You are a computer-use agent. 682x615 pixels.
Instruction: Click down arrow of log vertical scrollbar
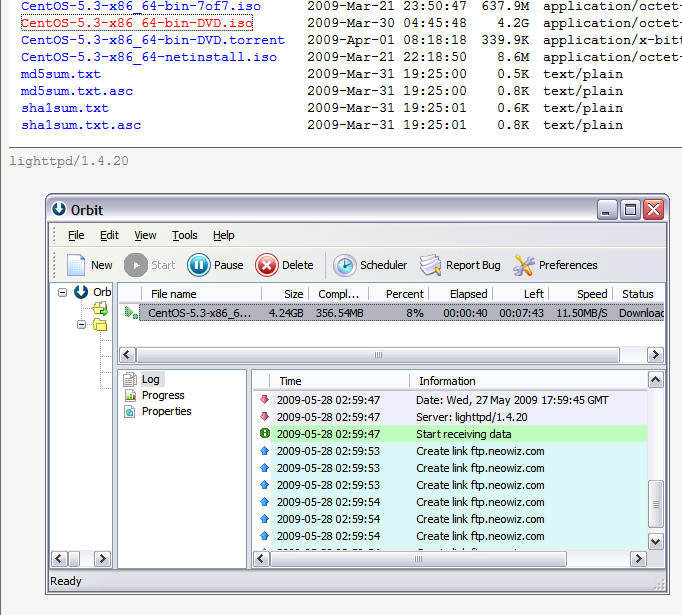pos(655,541)
